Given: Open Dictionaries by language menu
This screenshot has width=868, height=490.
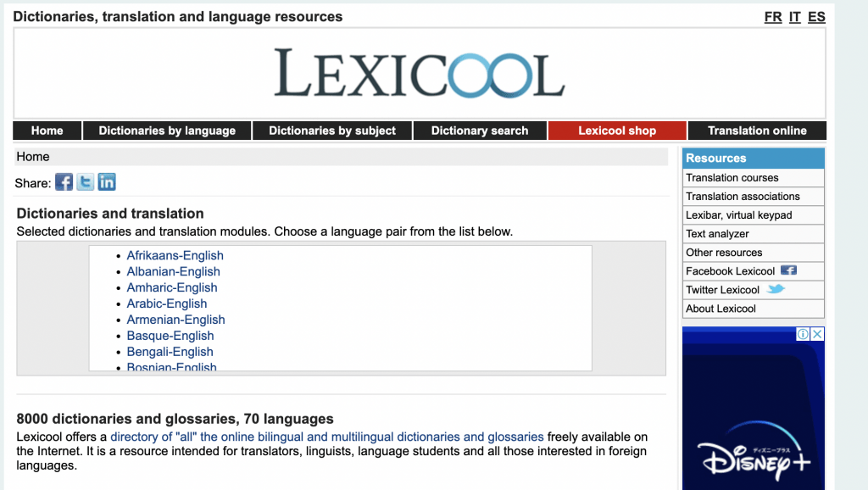Looking at the screenshot, I should (167, 131).
